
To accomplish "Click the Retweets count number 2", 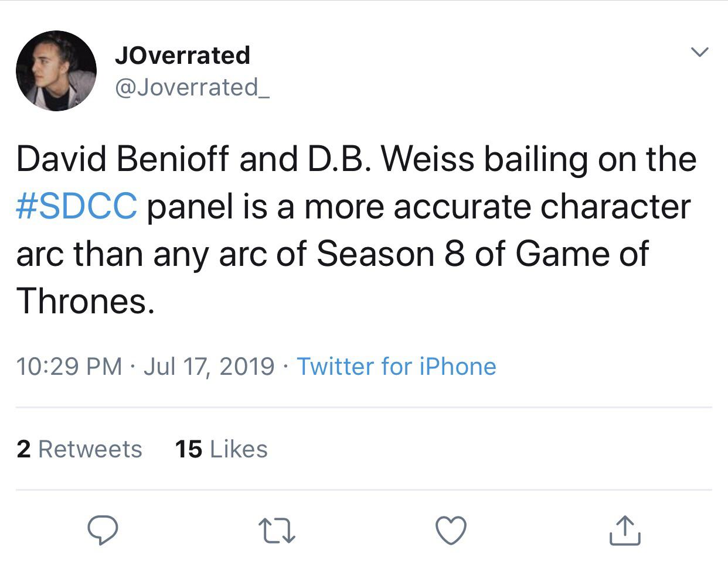I will (23, 449).
